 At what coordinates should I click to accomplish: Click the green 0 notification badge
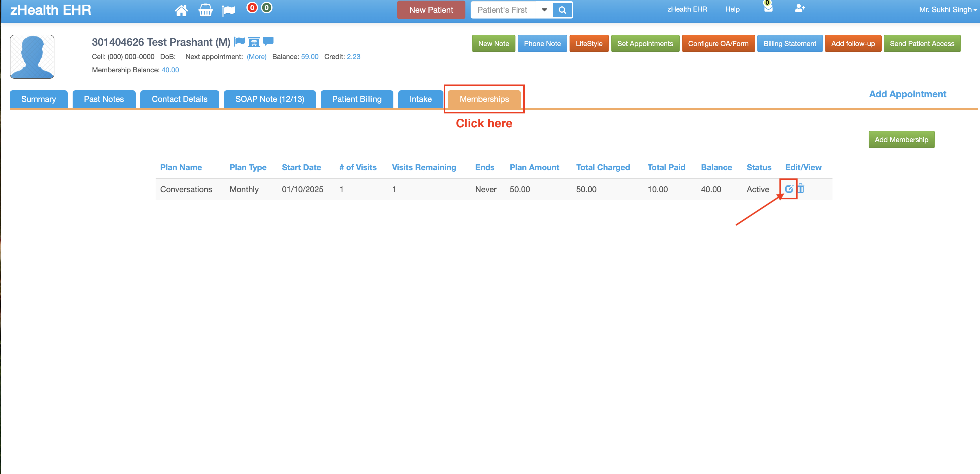coord(267,8)
